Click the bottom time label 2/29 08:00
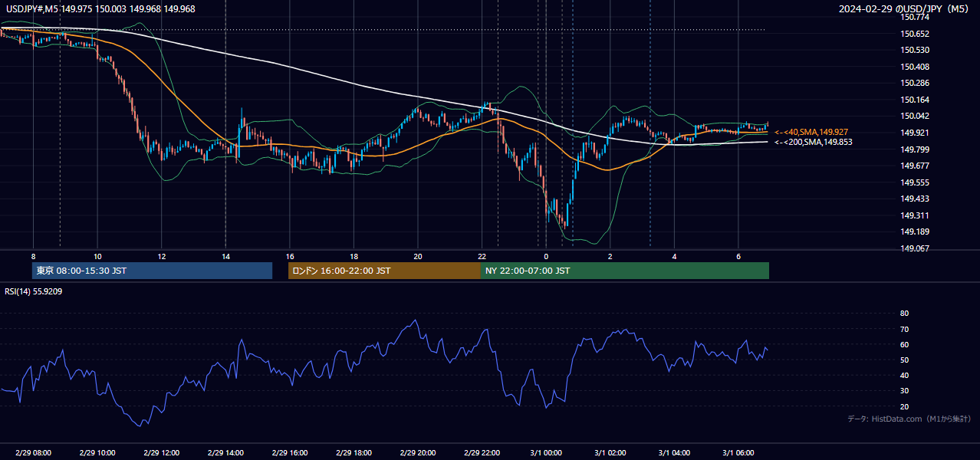The image size is (980, 460). click(x=33, y=452)
